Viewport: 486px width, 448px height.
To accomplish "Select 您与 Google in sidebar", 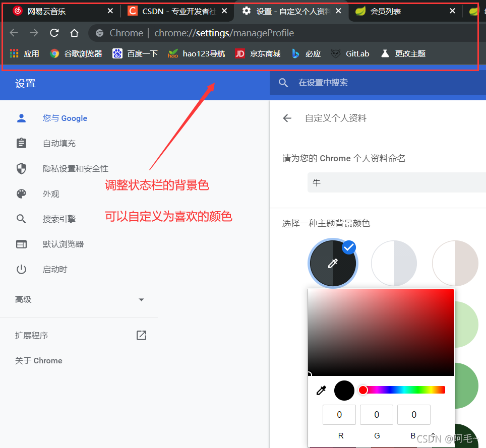I will (65, 118).
